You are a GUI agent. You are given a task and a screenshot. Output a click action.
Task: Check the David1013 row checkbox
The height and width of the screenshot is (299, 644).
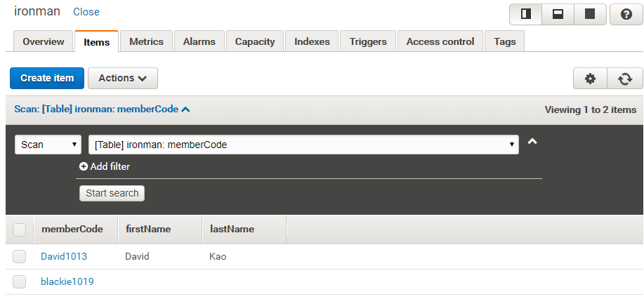pyautogui.click(x=20, y=256)
